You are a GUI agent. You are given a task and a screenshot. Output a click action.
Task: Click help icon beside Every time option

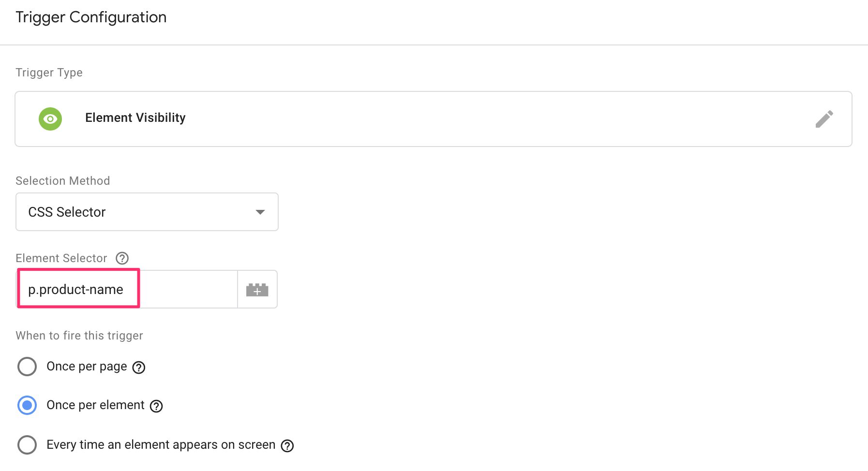point(287,446)
